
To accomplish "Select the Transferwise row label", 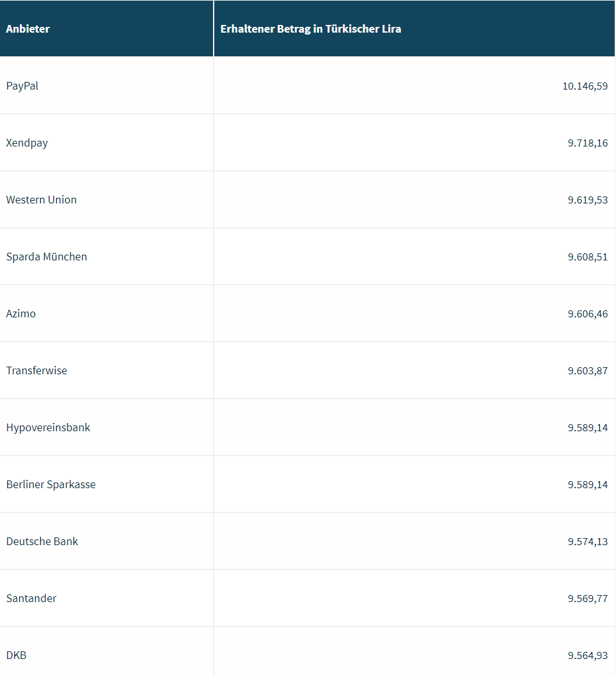I will pos(36,370).
